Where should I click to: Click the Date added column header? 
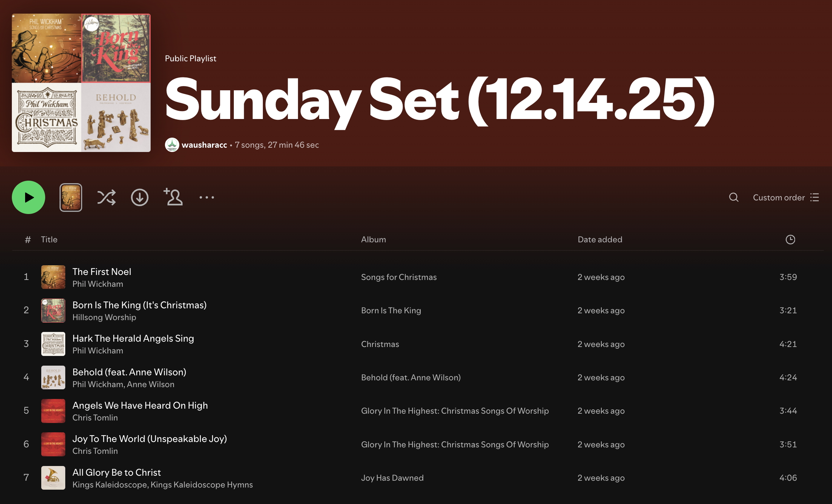point(600,239)
